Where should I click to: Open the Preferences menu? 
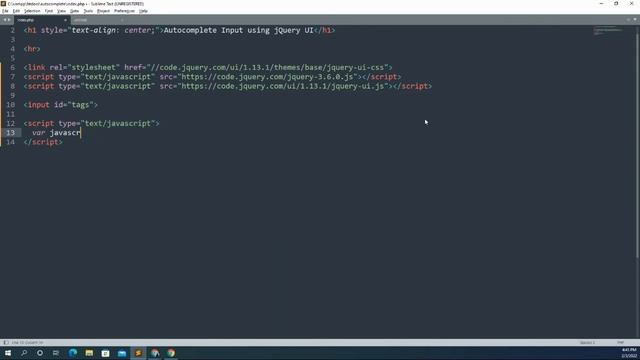pyautogui.click(x=124, y=11)
